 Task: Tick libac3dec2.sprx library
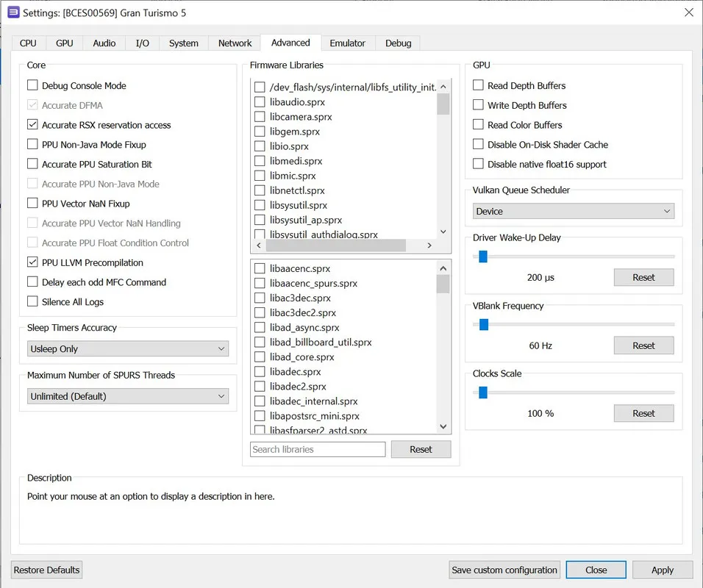tap(260, 313)
